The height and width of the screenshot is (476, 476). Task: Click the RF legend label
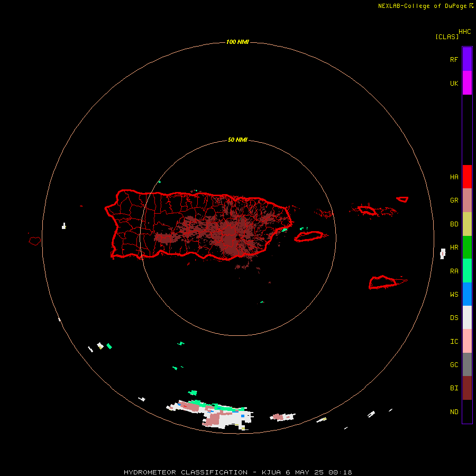coord(454,59)
